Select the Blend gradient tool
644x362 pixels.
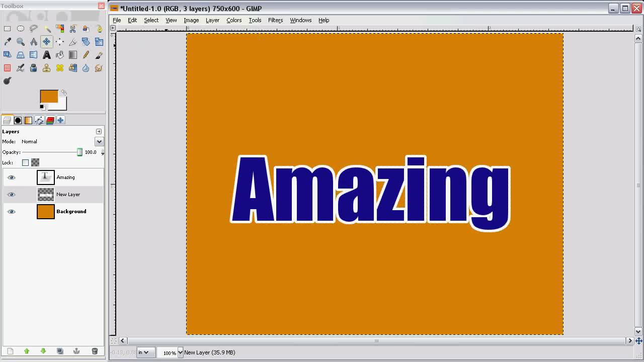[73, 55]
